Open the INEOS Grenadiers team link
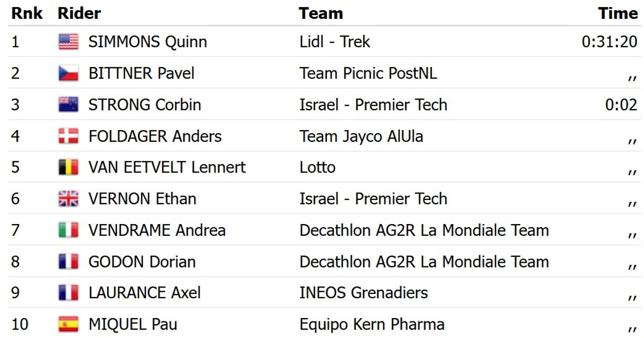The height and width of the screenshot is (338, 644). click(363, 293)
